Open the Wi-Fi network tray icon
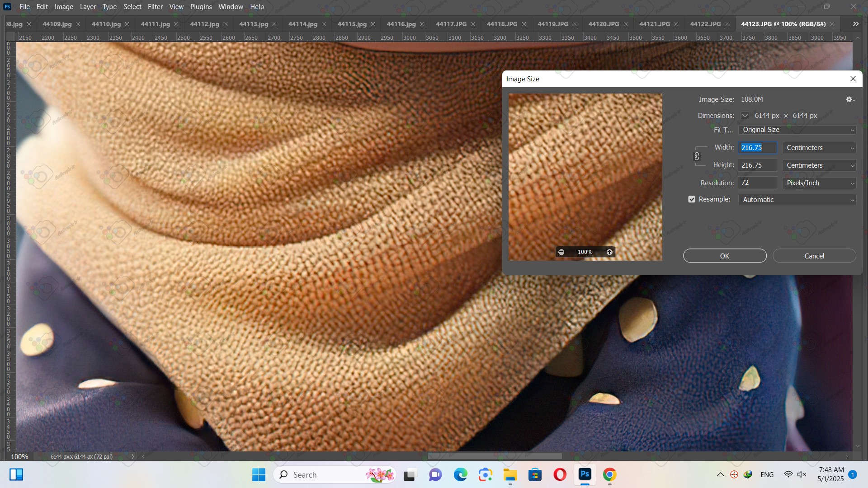This screenshot has width=868, height=488. click(788, 474)
